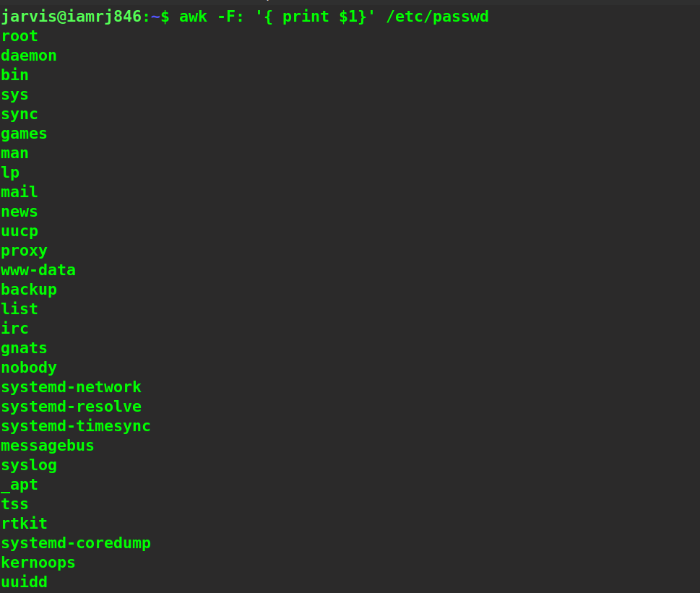Click the 'systemd-timesync' username line
The image size is (700, 593).
(76, 426)
